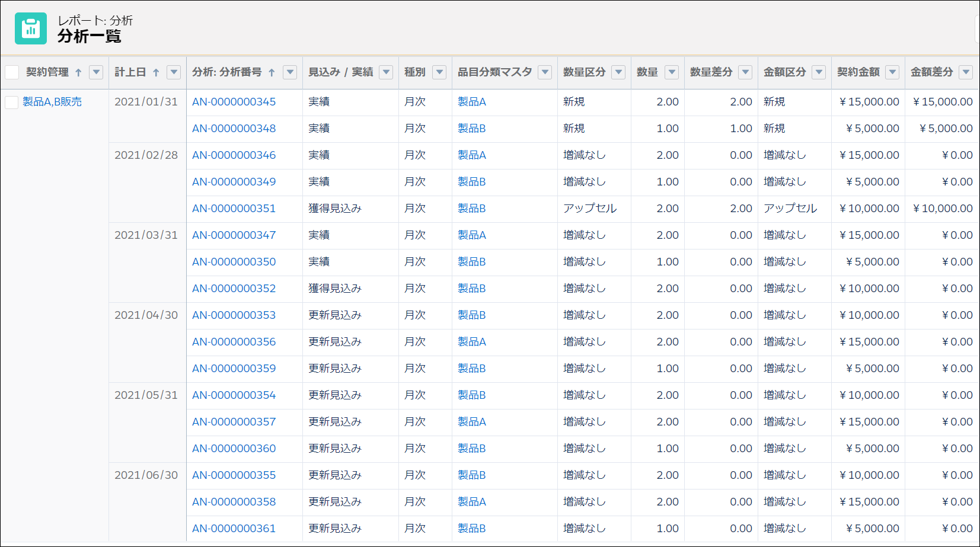Expand the 契約管理 column dropdown
The image size is (980, 547).
coord(96,72)
